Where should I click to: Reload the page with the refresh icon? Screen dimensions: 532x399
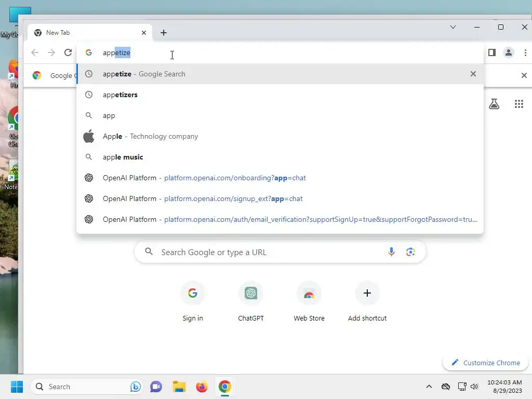[68, 52]
